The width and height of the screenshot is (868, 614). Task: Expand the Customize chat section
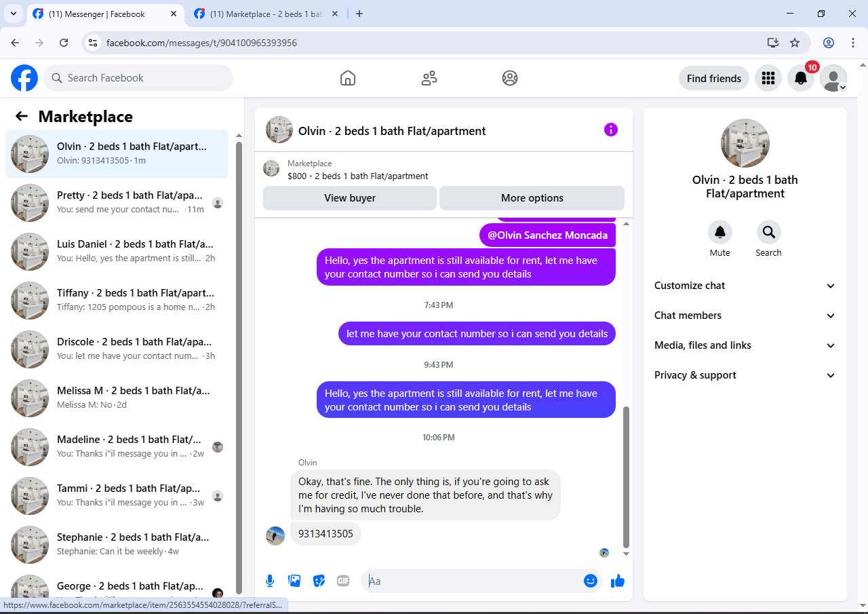pos(745,286)
